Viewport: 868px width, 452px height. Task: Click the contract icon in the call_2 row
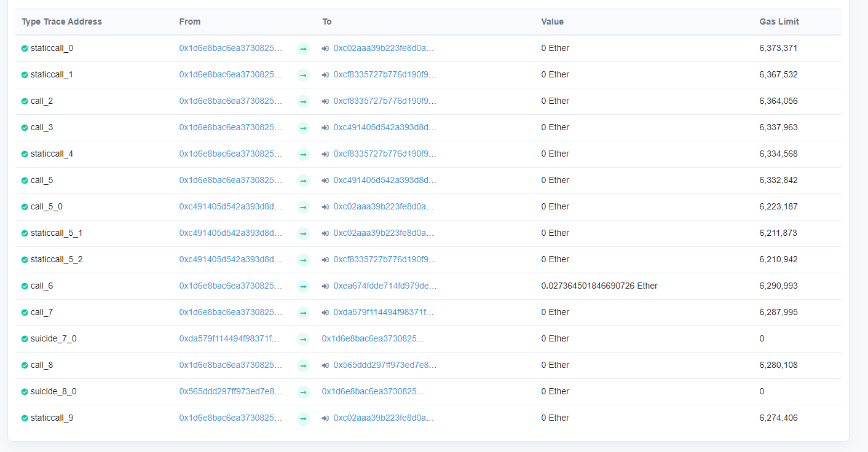(x=325, y=101)
